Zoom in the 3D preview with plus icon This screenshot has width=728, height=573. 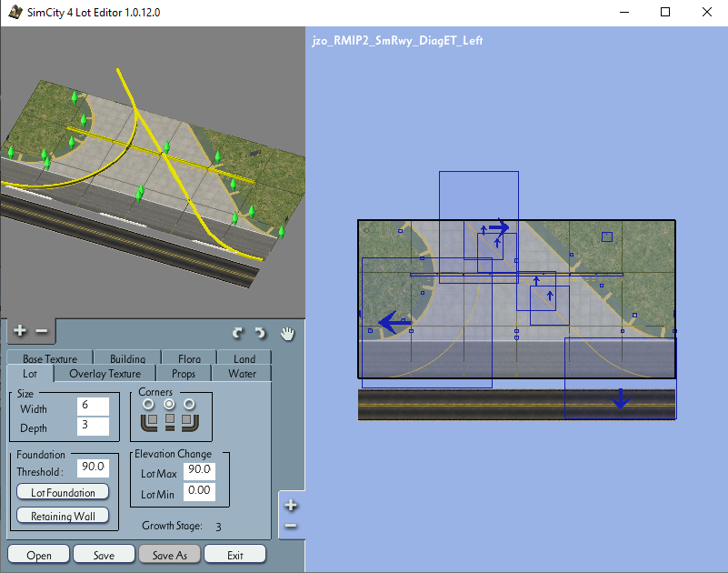point(19,330)
